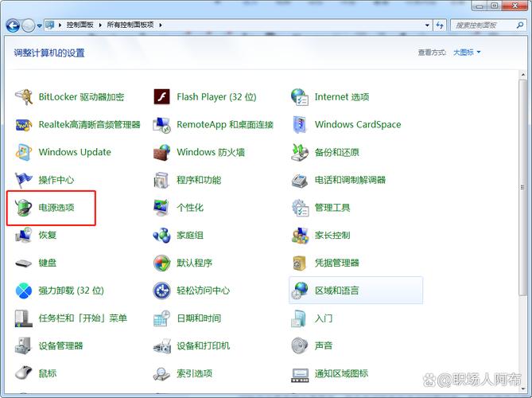This screenshot has width=532, height=398.
Task: Expand the 所有控制面板项 breadcrumb arrow
Action: (x=161, y=25)
